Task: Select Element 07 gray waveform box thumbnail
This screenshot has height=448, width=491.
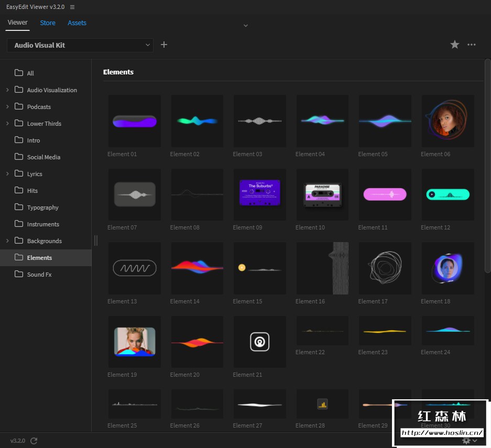Action: (134, 194)
